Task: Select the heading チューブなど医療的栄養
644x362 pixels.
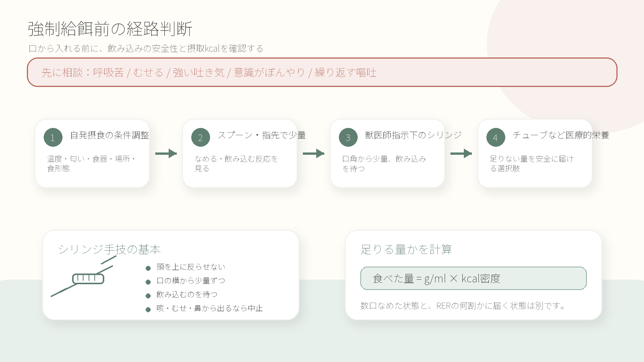Action: coord(561,135)
